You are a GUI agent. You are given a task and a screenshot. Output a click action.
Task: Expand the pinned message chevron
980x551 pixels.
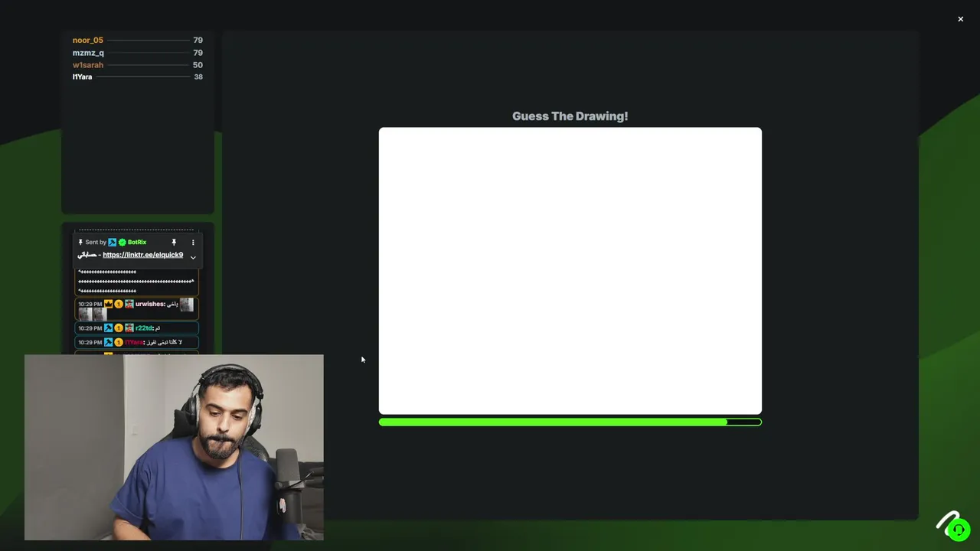pyautogui.click(x=193, y=258)
